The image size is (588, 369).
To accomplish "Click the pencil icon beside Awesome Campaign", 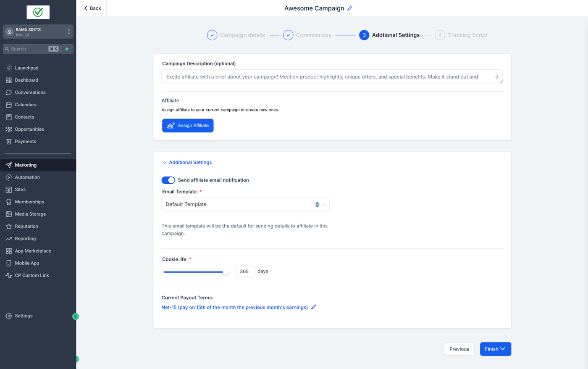I will pyautogui.click(x=350, y=8).
